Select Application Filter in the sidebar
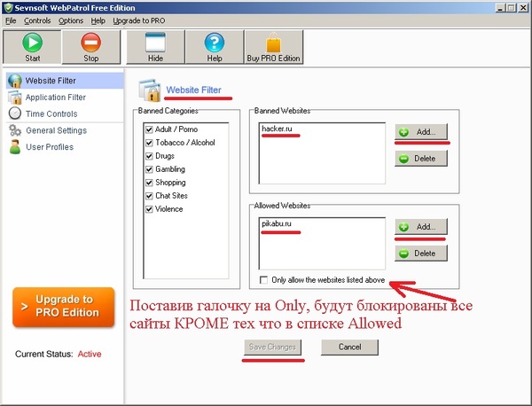 click(55, 98)
